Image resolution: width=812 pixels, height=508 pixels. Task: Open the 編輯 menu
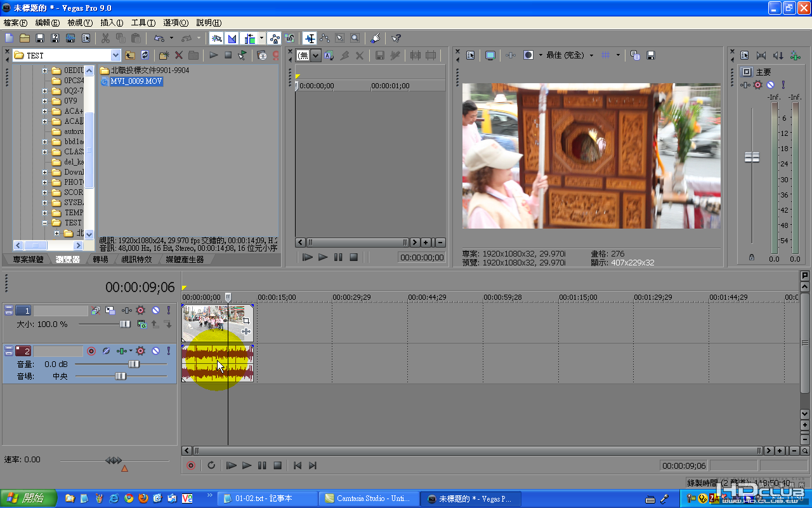(x=47, y=22)
